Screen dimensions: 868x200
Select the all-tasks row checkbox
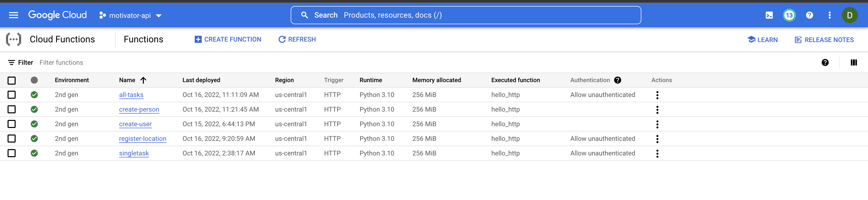coord(11,95)
